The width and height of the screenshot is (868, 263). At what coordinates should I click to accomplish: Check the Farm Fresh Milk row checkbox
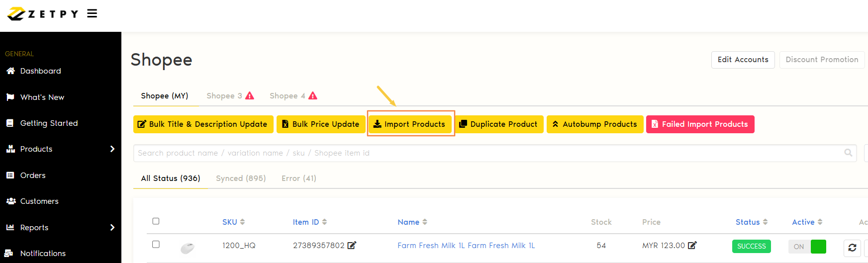[156, 245]
